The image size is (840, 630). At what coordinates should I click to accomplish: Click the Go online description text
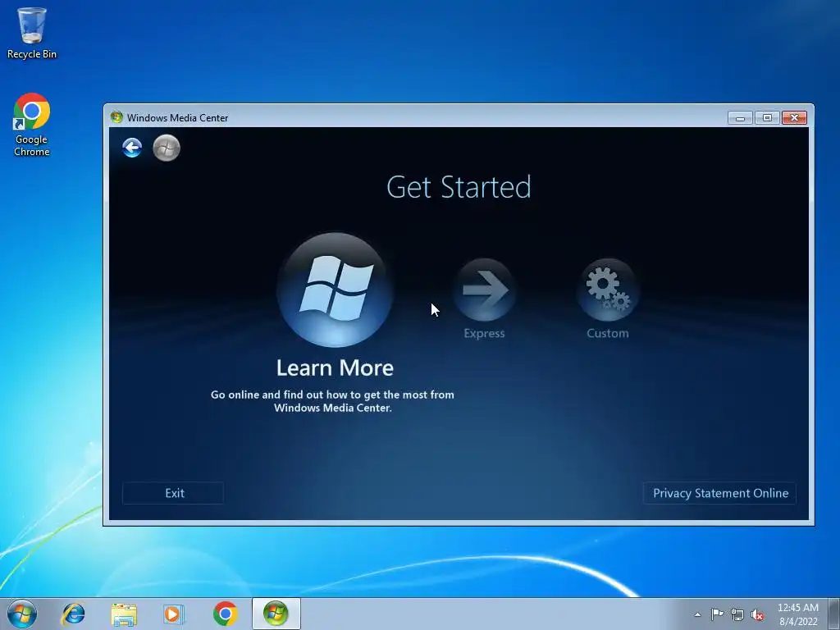point(332,401)
